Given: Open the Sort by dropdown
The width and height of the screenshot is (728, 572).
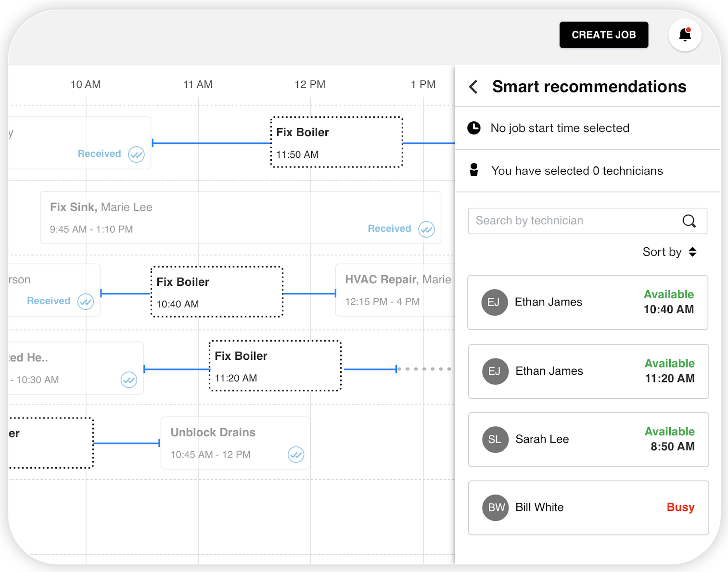Looking at the screenshot, I should click(x=670, y=252).
